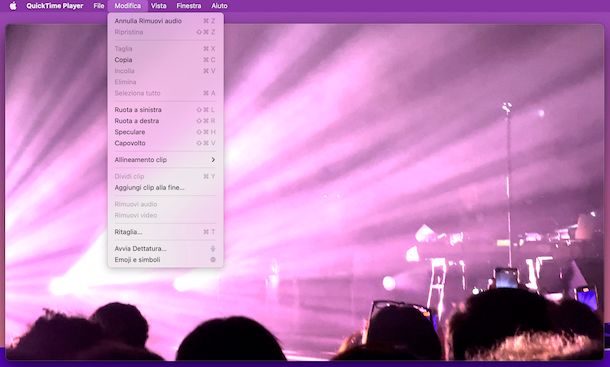Image resolution: width=610 pixels, height=367 pixels.
Task: Open the Aiuto menu
Action: click(x=219, y=6)
